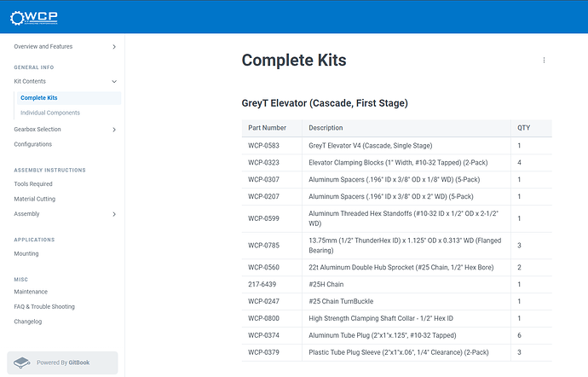The image size is (588, 377).
Task: Select part number WCP-0583
Action: [x=263, y=146]
